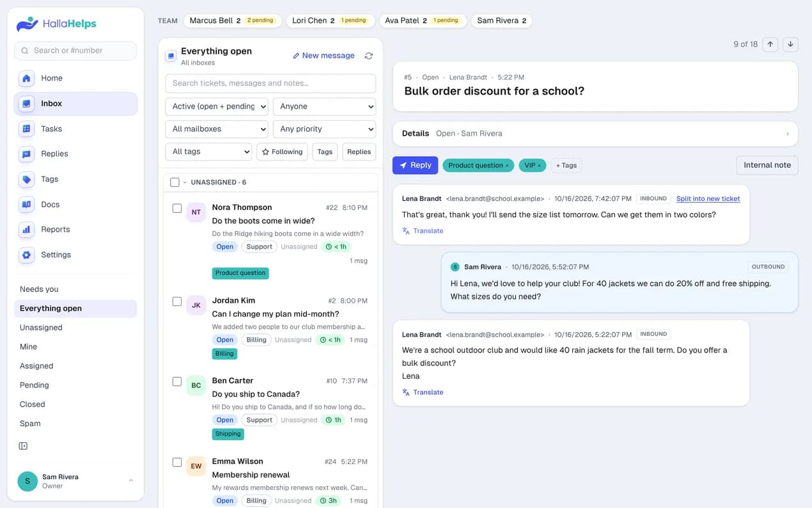Toggle the Following filter
This screenshot has width=812, height=508.
pos(282,152)
